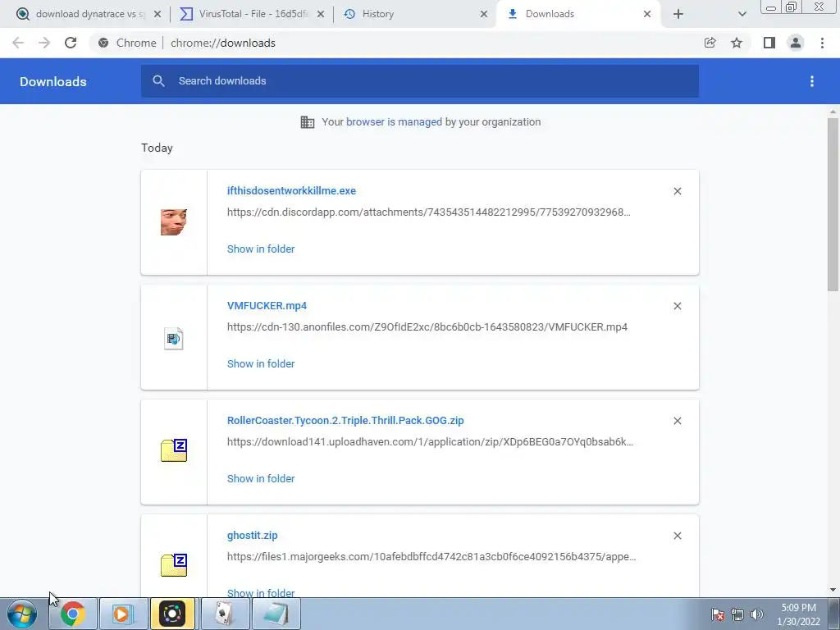Screen dimensions: 840x630
Task: Click the ifthisdosentworkkillme.exe face icon
Action: [174, 222]
